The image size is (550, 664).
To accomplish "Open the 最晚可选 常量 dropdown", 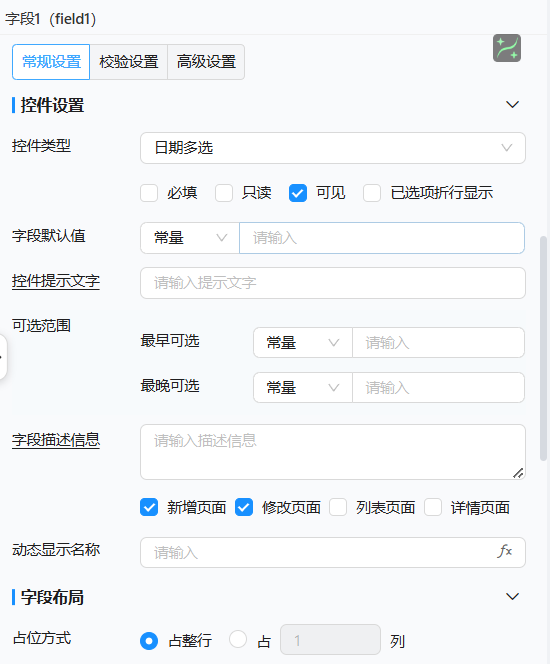I will click(x=303, y=387).
